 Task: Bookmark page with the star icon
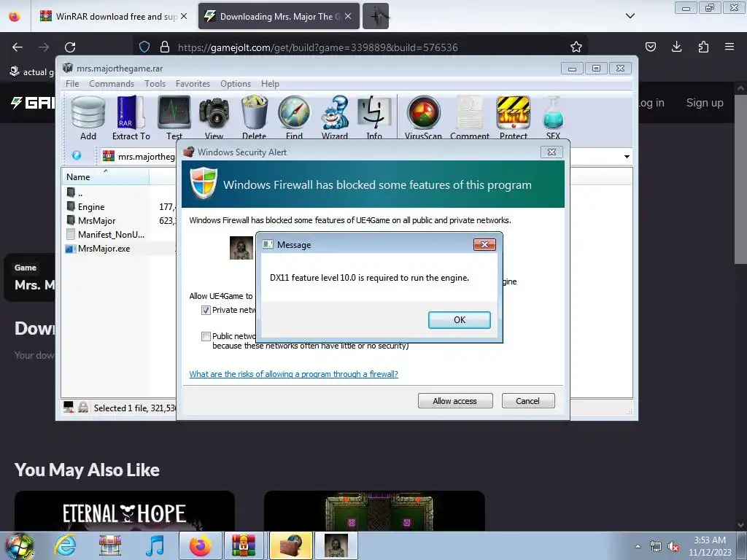tap(576, 47)
